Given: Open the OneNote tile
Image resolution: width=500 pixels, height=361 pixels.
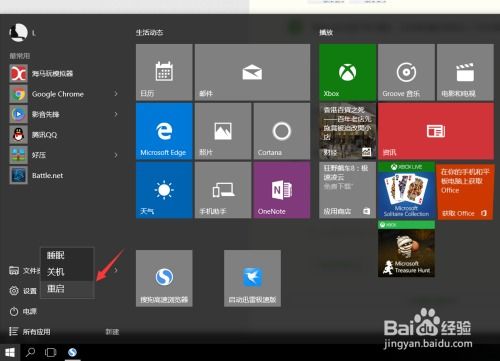Looking at the screenshot, I should tap(282, 190).
